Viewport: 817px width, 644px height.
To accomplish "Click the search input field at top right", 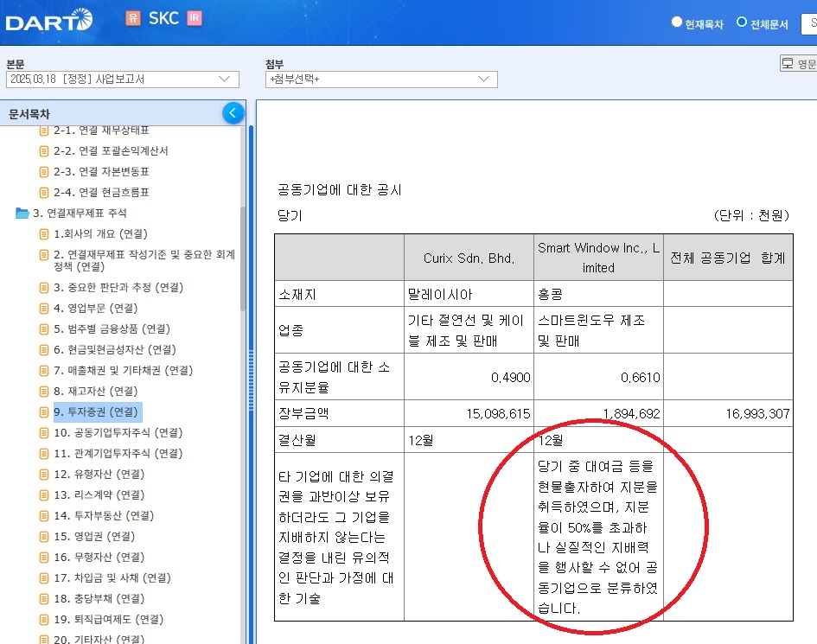I will (811, 23).
